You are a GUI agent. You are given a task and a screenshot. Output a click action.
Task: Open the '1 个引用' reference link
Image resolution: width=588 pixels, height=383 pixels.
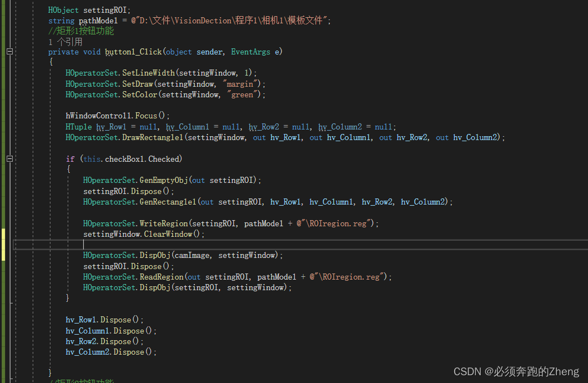pos(66,42)
